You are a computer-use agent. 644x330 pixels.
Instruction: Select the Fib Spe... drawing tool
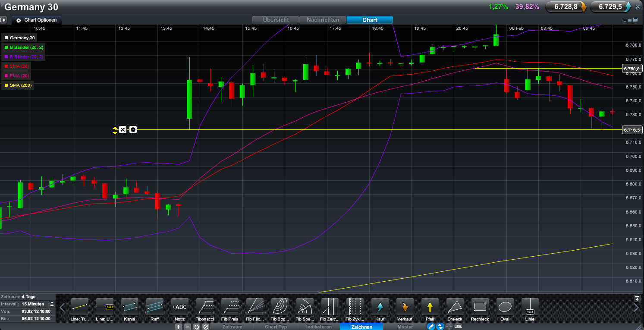tap(305, 309)
